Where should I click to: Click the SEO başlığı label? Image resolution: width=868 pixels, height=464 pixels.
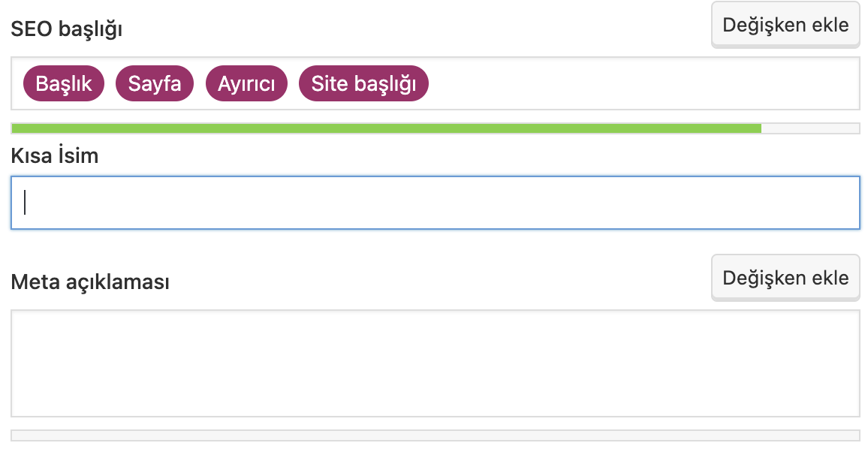coord(66,29)
